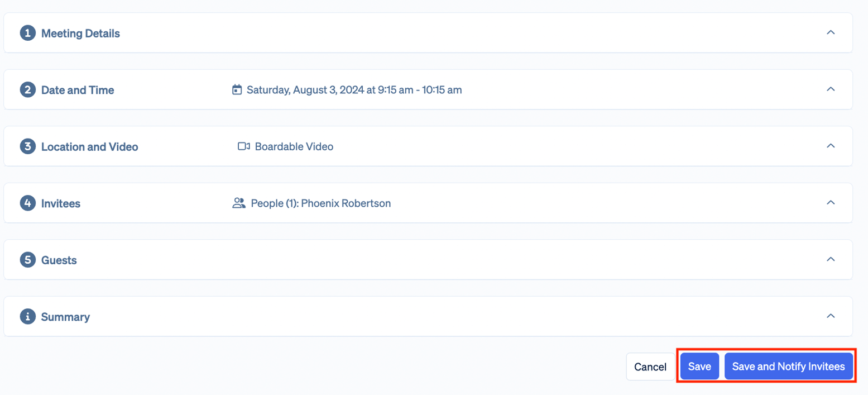Click the step 3 circle for Location and Video

27,146
